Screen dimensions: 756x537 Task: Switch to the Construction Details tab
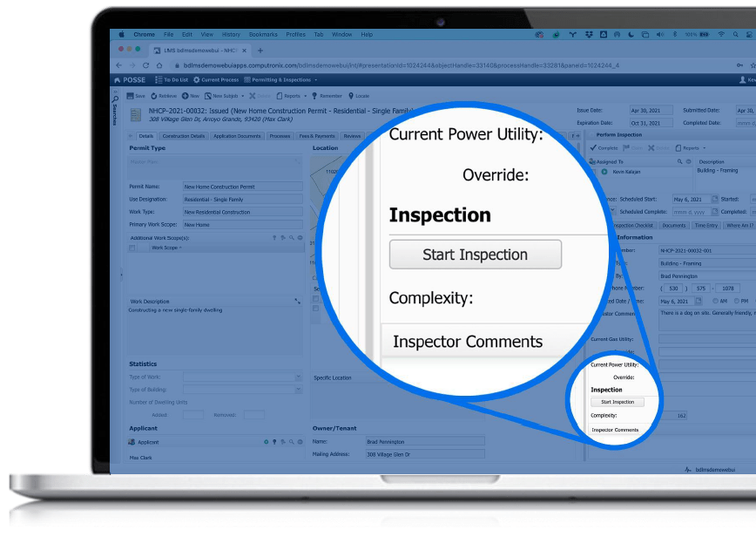183,136
